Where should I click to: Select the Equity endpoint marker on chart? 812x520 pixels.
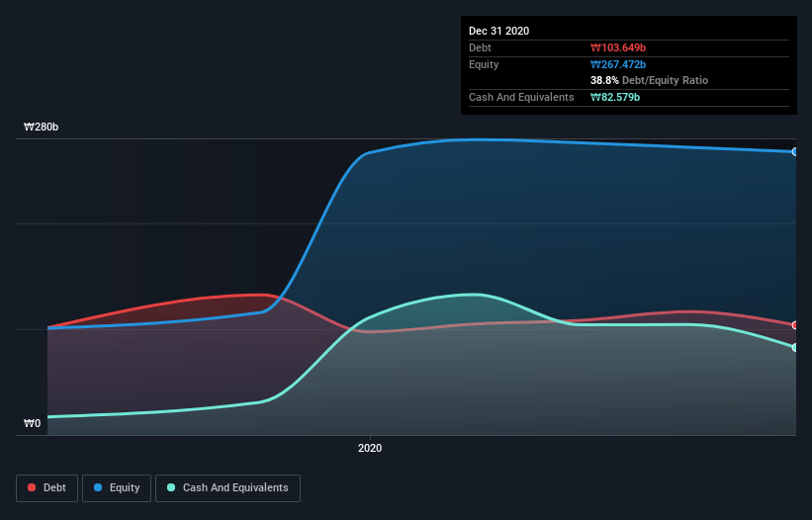pyautogui.click(x=795, y=151)
